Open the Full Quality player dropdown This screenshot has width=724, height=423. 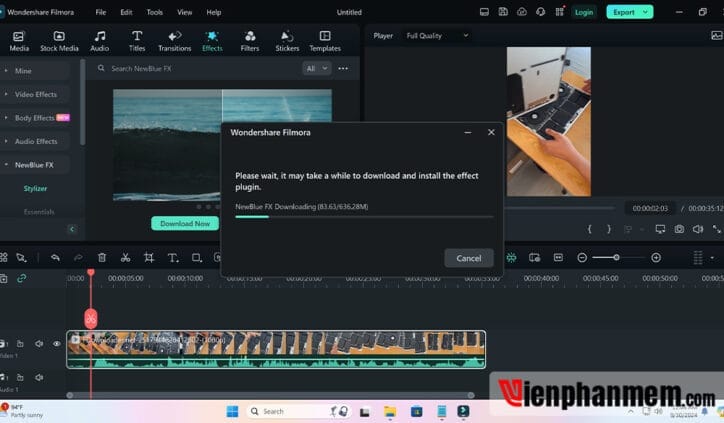437,36
